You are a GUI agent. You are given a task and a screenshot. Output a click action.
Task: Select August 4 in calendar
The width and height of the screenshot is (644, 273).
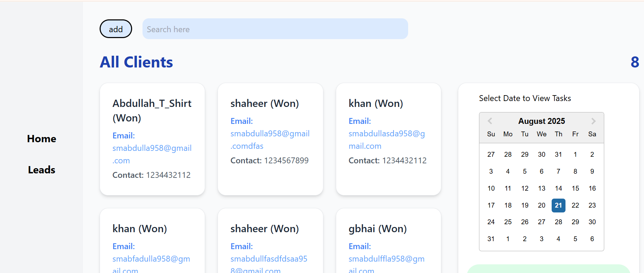508,171
